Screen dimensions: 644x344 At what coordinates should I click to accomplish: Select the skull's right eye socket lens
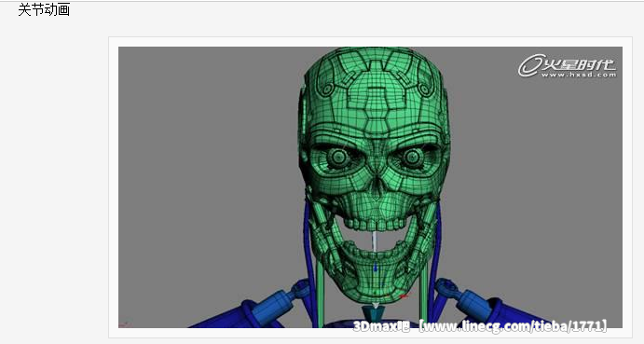point(412,157)
